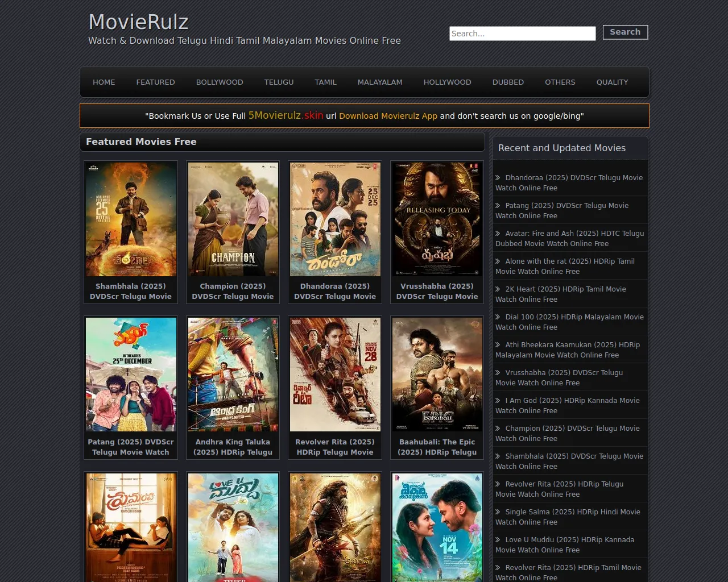Click the Patang (2025) DVDScr title caption
This screenshot has width=728, height=582.
[131, 447]
